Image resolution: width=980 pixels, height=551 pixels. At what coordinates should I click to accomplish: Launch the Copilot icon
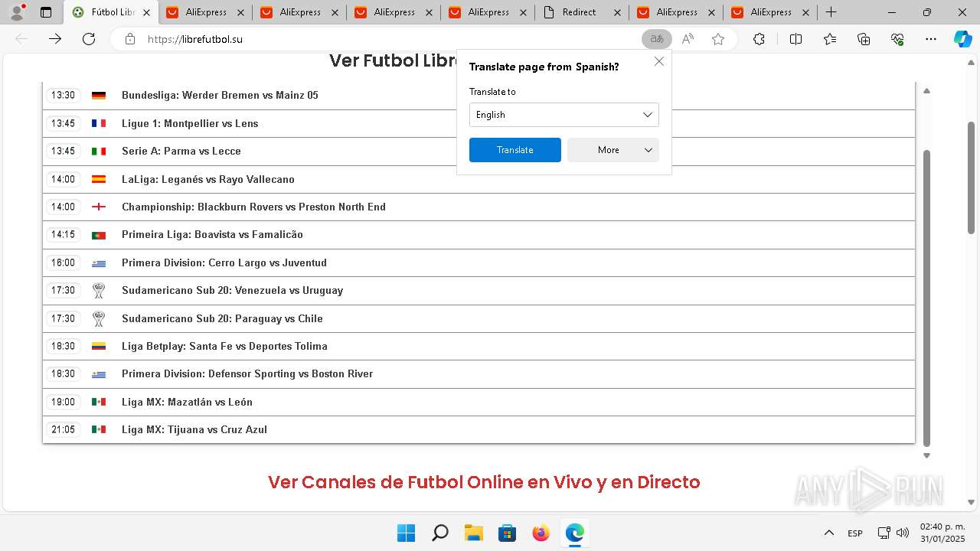click(x=962, y=39)
